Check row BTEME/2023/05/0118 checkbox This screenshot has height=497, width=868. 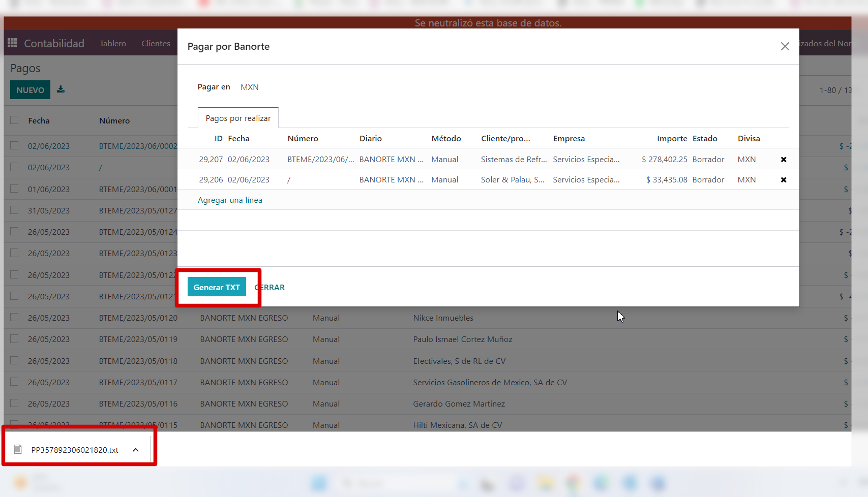pos(14,361)
